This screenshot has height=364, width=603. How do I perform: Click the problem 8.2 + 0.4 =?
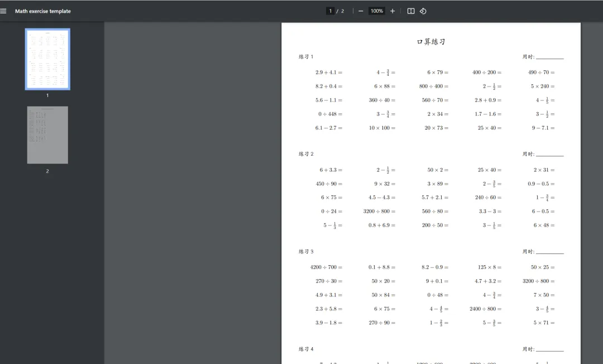[x=329, y=86]
